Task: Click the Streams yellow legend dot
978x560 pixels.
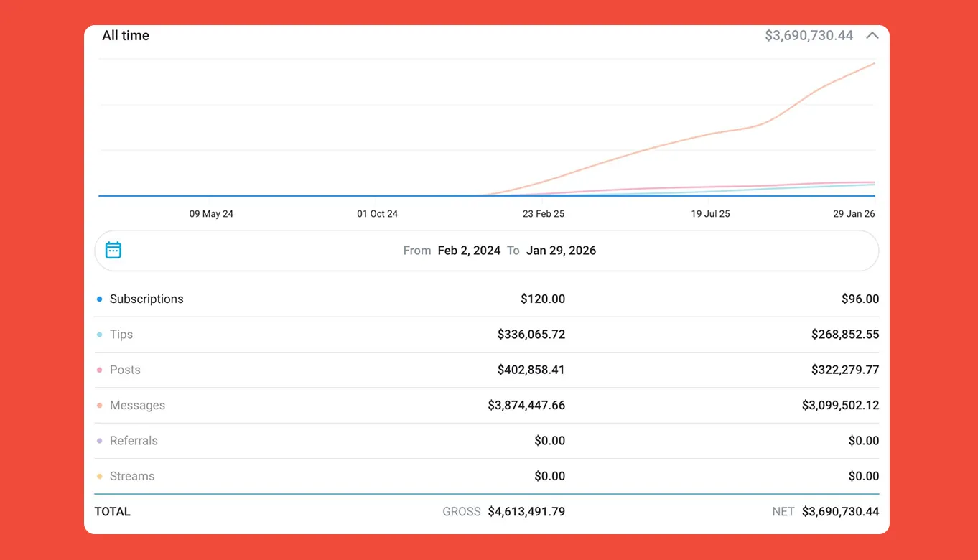Action: point(100,476)
